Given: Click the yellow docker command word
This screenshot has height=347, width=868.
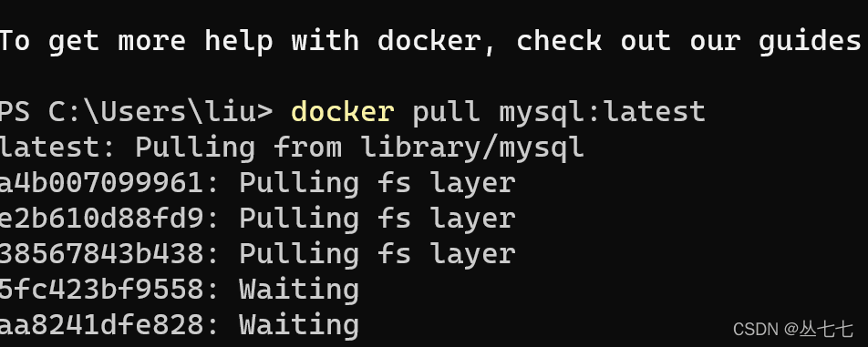Looking at the screenshot, I should tap(343, 112).
